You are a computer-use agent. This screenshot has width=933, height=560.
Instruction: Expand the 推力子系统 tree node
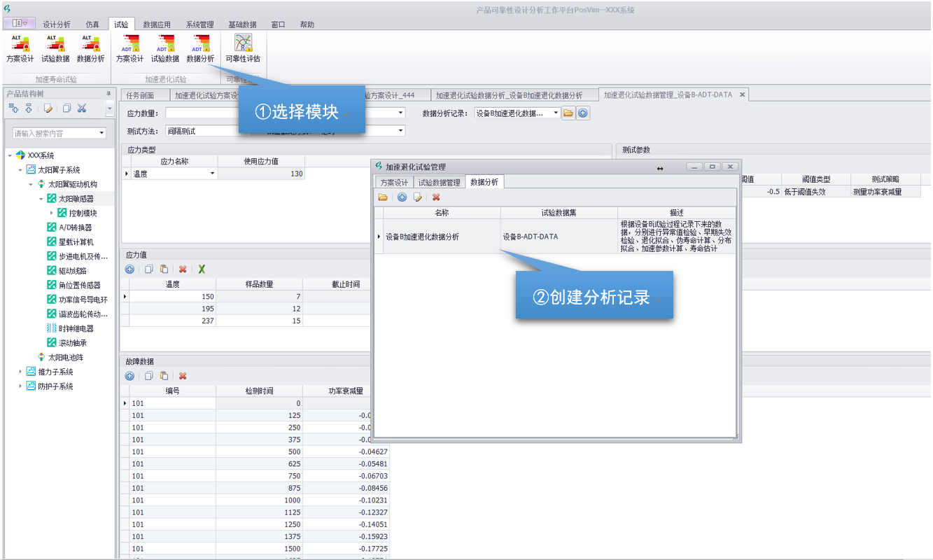[20, 372]
